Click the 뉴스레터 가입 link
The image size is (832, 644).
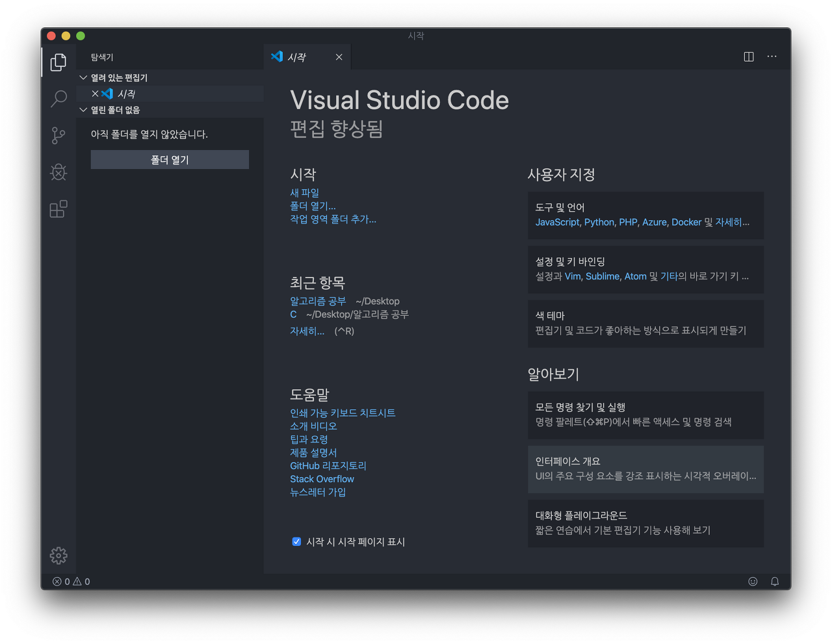pyautogui.click(x=318, y=492)
